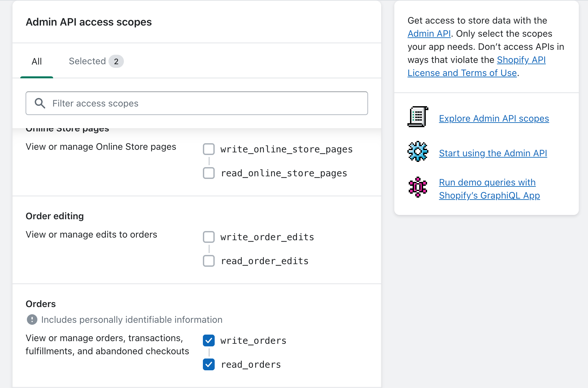Viewport: 588px width, 388px height.
Task: Click the Selected count badge showing 2
Action: [x=116, y=61]
